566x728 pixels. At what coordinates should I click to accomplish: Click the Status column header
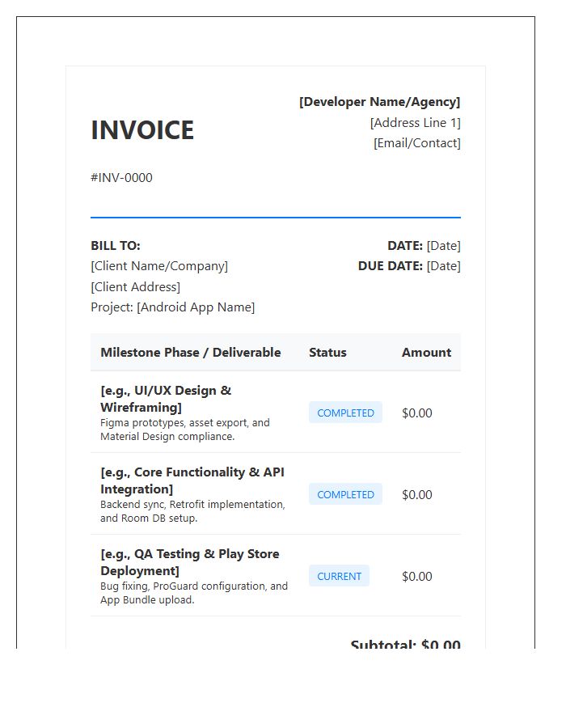[x=327, y=353]
